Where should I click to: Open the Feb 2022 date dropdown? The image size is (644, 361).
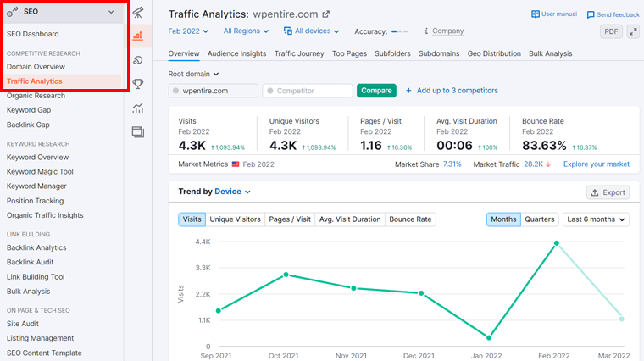tap(188, 31)
